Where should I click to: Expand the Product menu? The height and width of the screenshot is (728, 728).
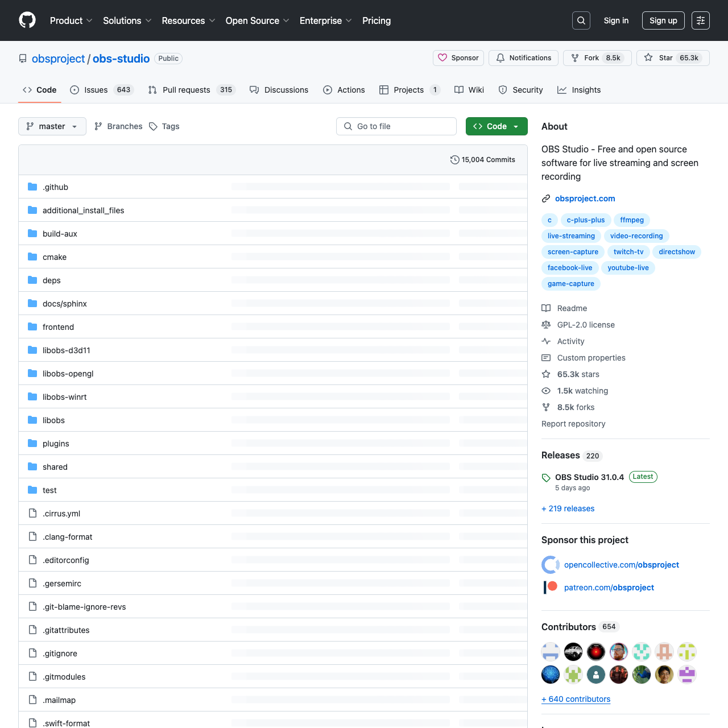coord(71,20)
